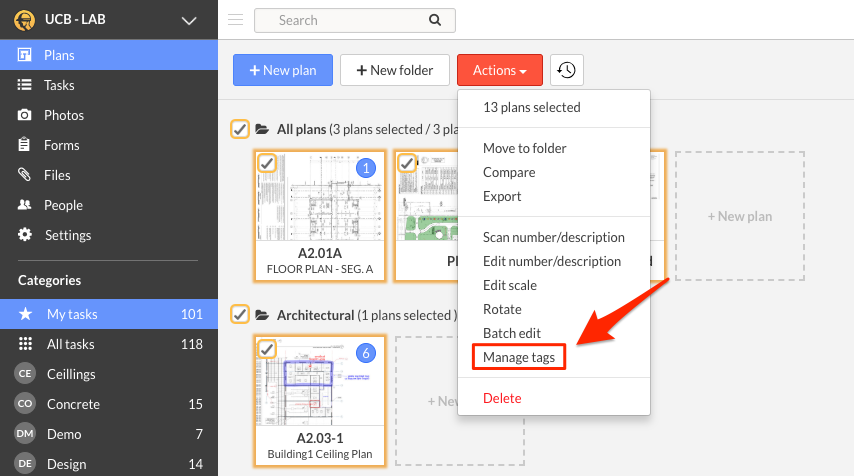Click the New plan button
The width and height of the screenshot is (854, 476).
[282, 70]
